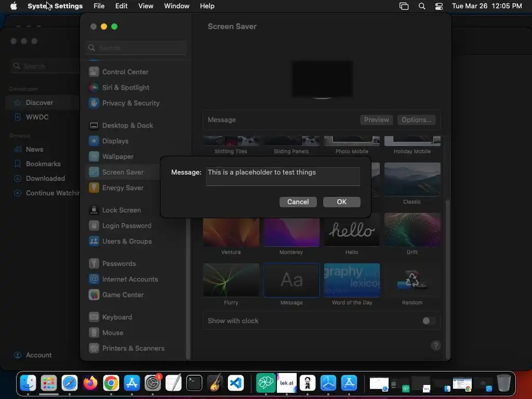Open Finder from the Dock
This screenshot has width=532, height=399.
tap(28, 383)
